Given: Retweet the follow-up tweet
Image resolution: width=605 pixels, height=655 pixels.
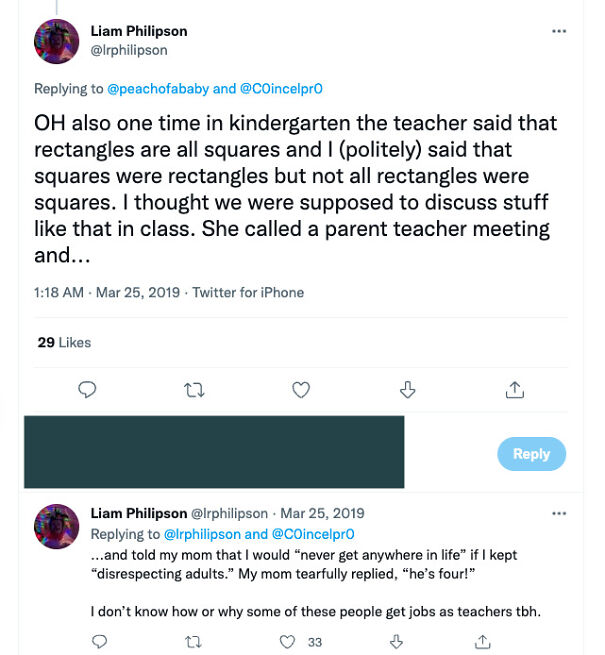Looking at the screenshot, I should point(194,641).
